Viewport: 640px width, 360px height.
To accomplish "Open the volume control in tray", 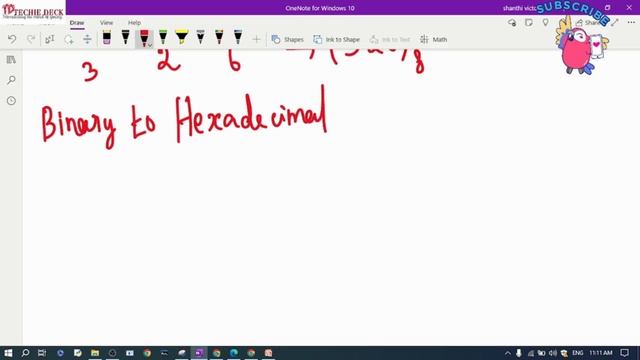I will 553,353.
